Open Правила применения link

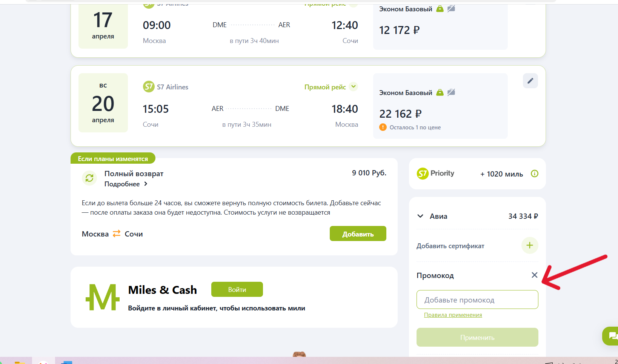[x=453, y=315]
